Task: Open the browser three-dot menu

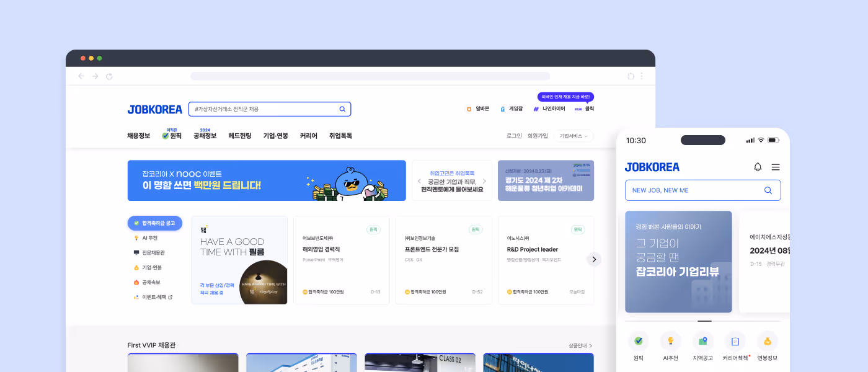Action: (642, 76)
